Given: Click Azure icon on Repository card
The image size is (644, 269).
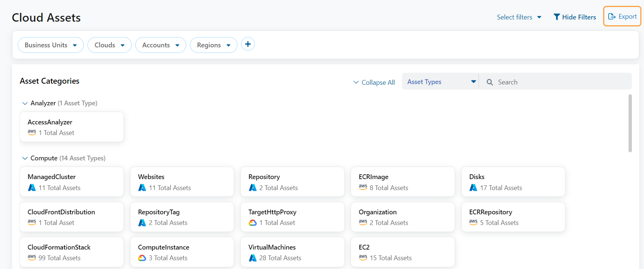Looking at the screenshot, I should [253, 188].
